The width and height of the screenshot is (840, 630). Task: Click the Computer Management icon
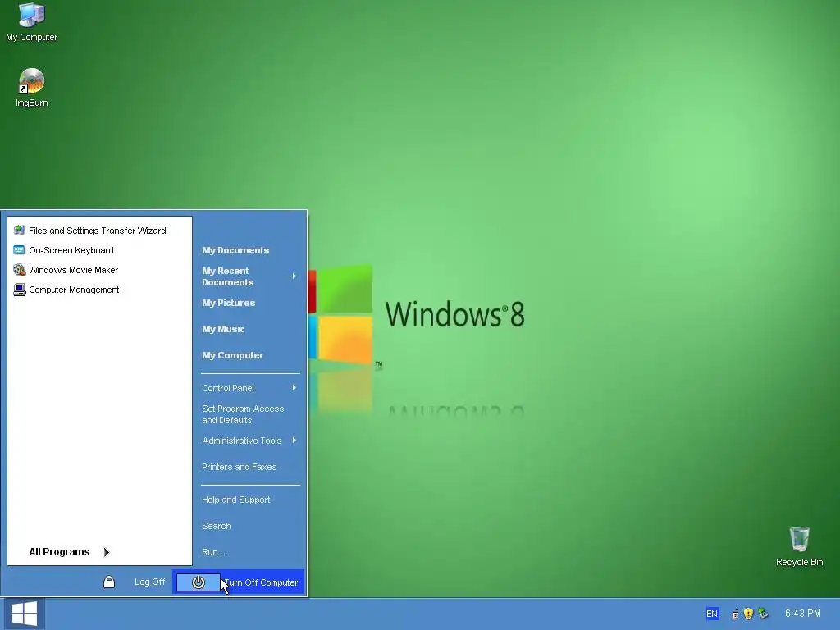click(20, 290)
